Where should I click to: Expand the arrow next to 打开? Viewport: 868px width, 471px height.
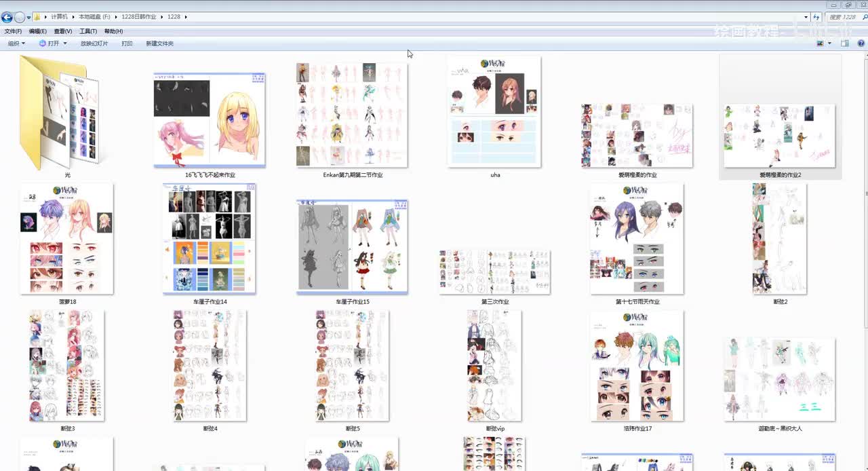(65, 43)
